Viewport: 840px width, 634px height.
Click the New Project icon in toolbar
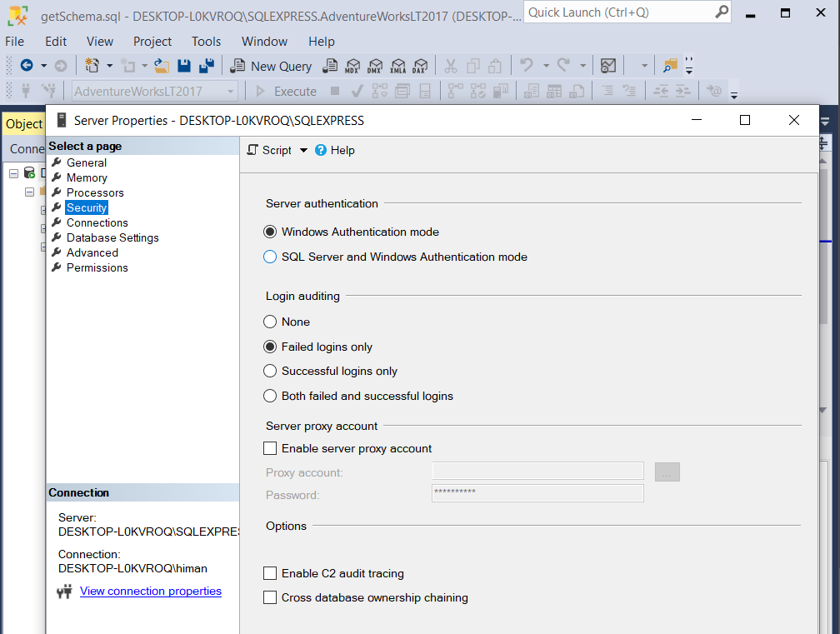coord(92,65)
